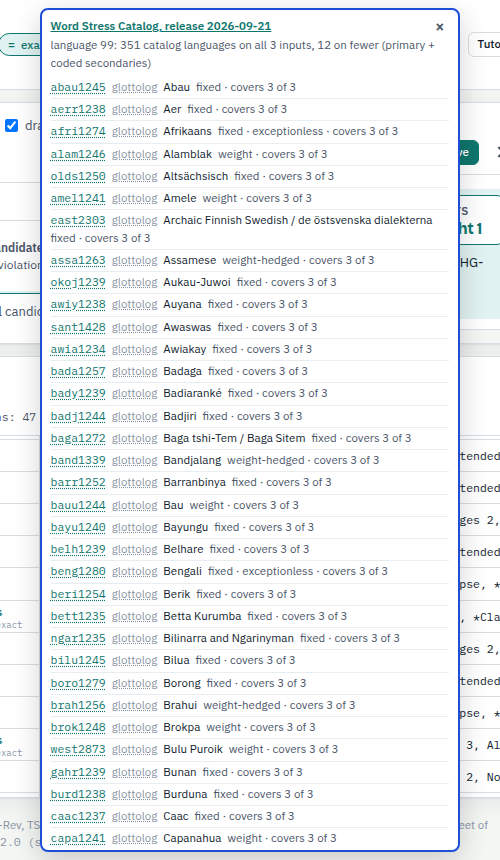Open glottolog link for Abau

(x=135, y=87)
